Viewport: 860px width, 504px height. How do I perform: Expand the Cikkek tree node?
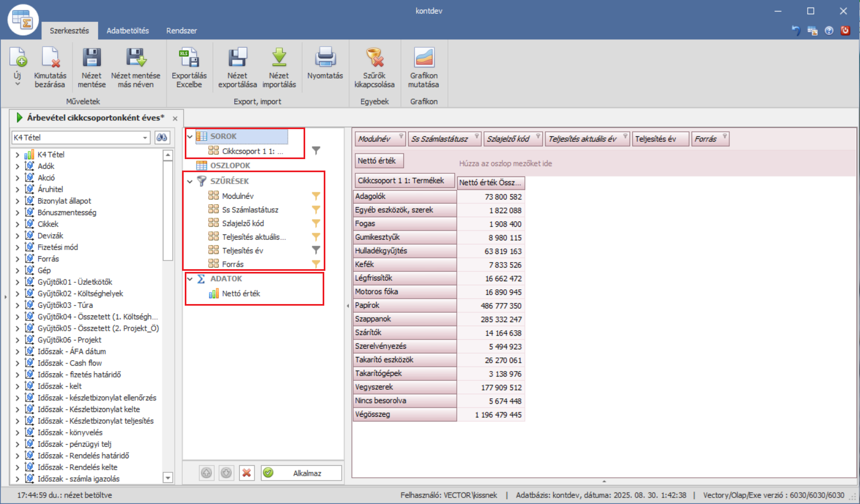pos(17,224)
